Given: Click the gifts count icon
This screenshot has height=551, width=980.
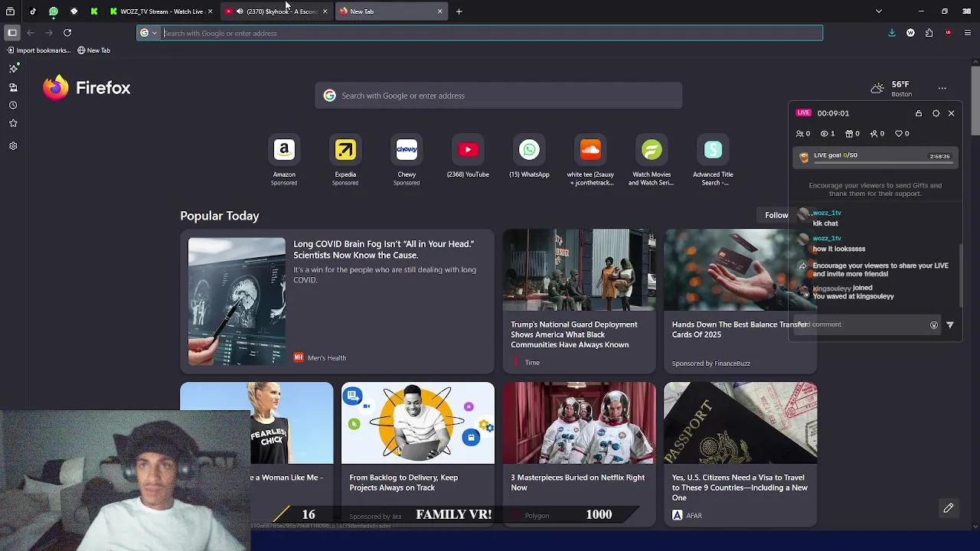Looking at the screenshot, I should tap(848, 134).
